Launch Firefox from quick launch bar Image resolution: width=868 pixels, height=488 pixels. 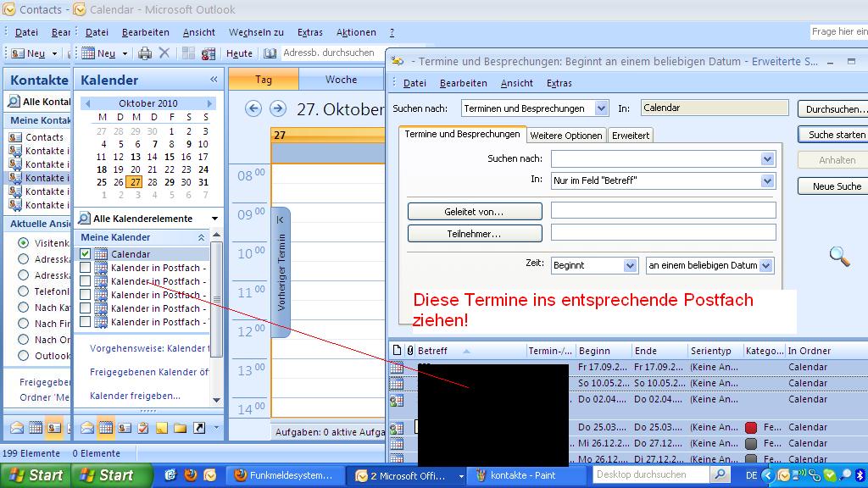point(191,474)
